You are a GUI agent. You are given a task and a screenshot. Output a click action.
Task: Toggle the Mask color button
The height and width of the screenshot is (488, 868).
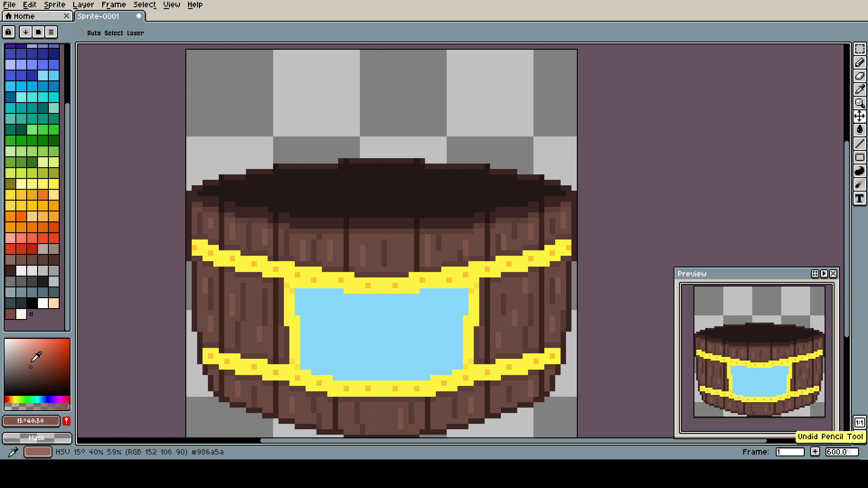(37, 438)
